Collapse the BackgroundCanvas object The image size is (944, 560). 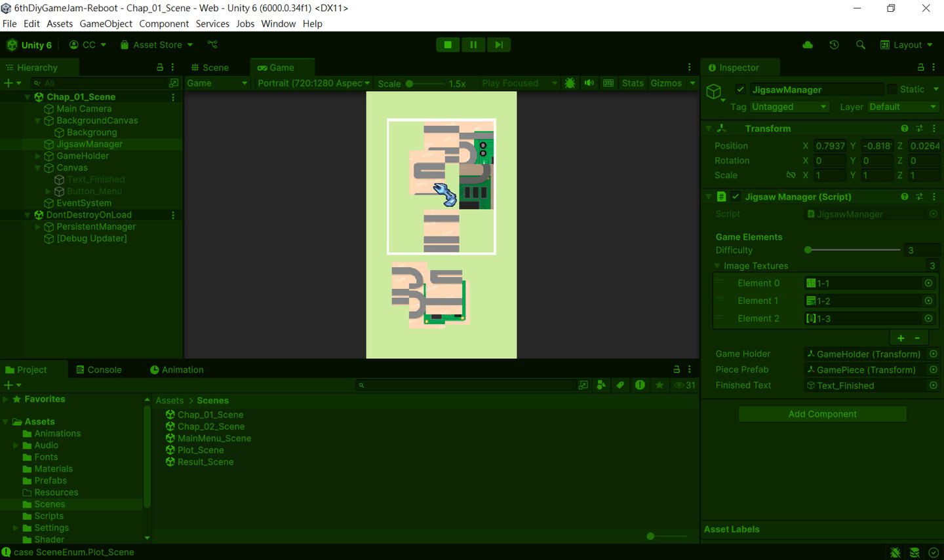(x=37, y=121)
